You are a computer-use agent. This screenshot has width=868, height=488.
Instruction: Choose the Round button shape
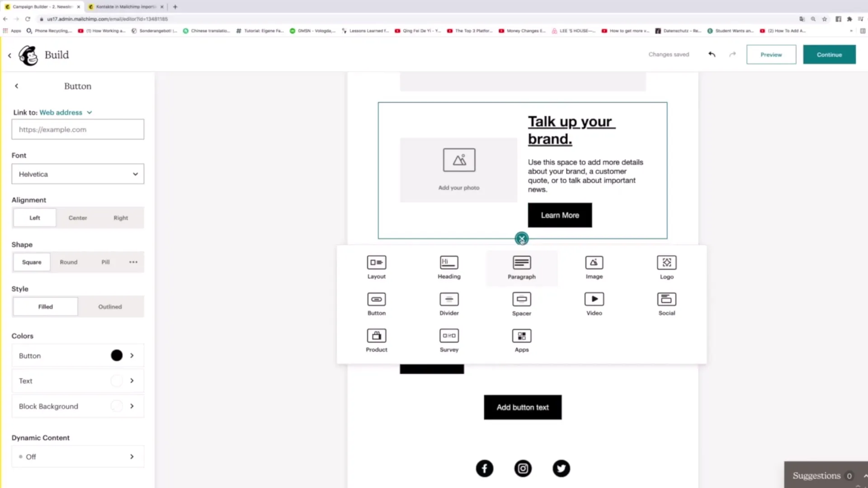pyautogui.click(x=69, y=262)
